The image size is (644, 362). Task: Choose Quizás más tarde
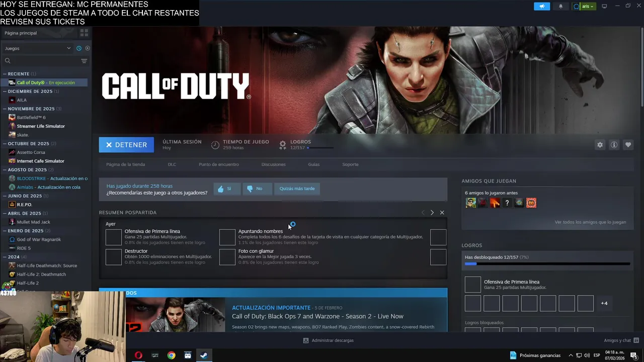[x=297, y=189]
